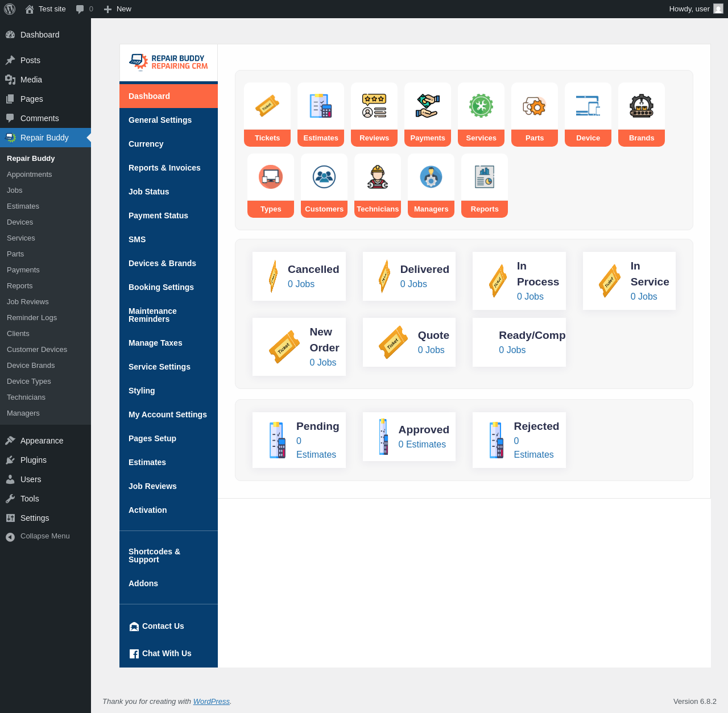Open the Payment Status tab
The image size is (728, 713).
click(168, 215)
